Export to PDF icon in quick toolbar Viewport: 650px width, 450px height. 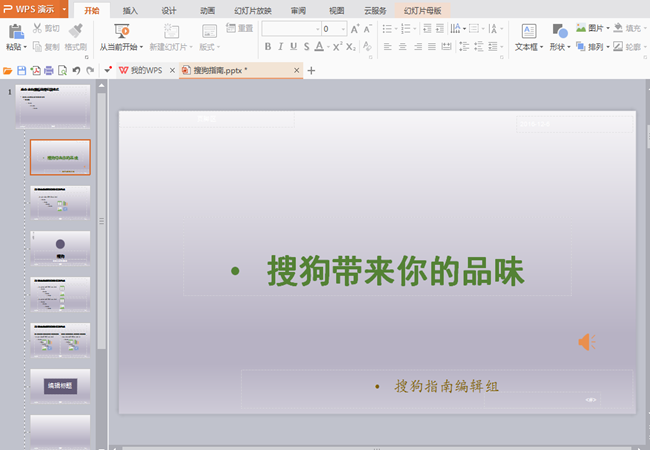tap(35, 71)
